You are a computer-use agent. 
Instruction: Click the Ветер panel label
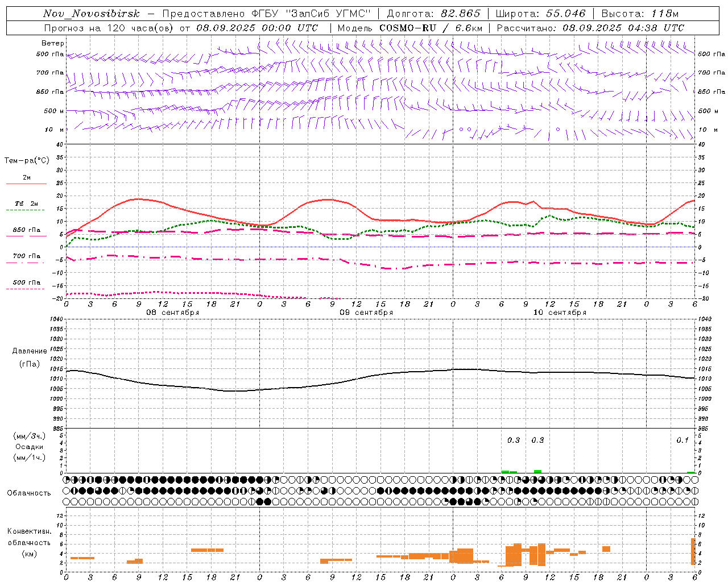(53, 43)
